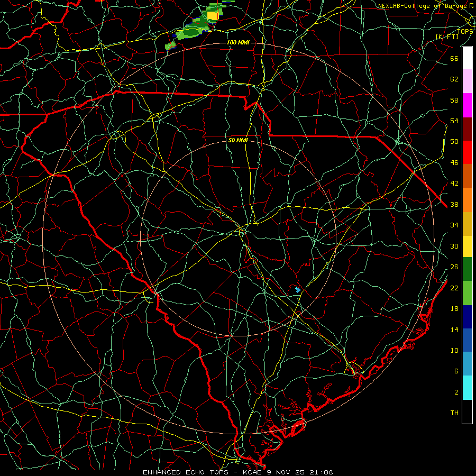
Task: Pick the cyan swatch in the legend
Action: click(467, 388)
